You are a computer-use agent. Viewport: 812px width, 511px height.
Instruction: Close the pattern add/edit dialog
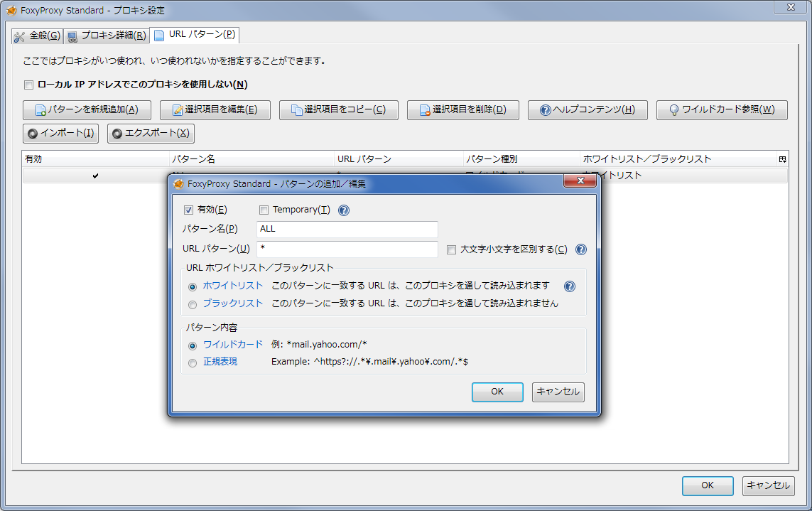[580, 181]
